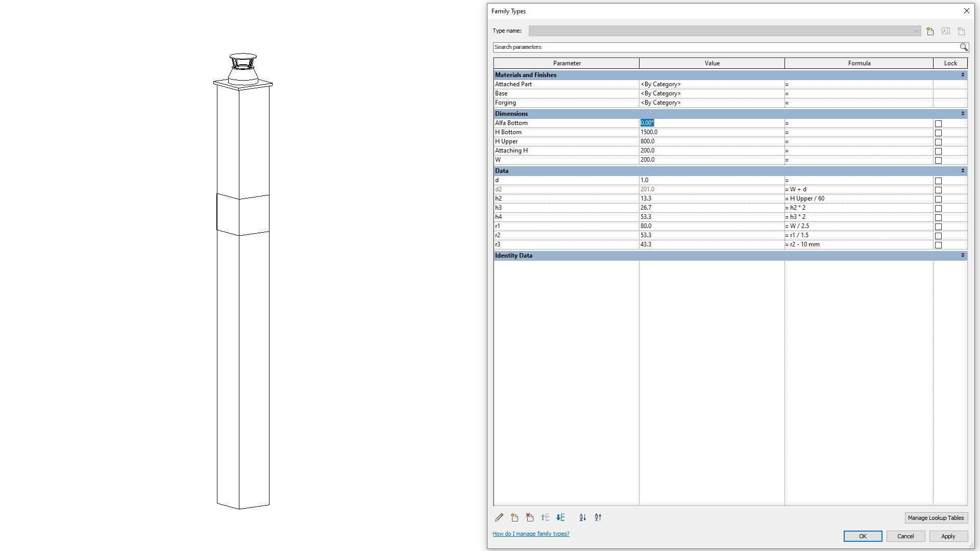Open Manage Lookup Tables
Screen dimensions: 980x551
(936, 517)
